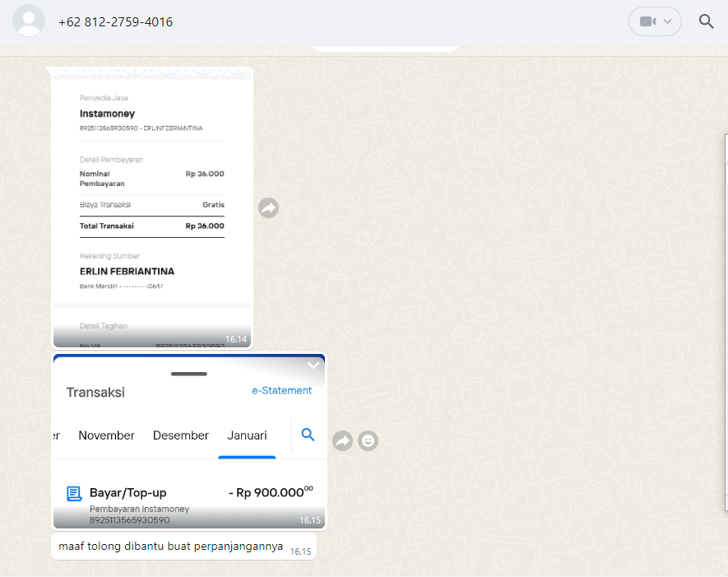Image resolution: width=728 pixels, height=577 pixels.
Task: Open contact profile picture avatar
Action: (x=29, y=21)
